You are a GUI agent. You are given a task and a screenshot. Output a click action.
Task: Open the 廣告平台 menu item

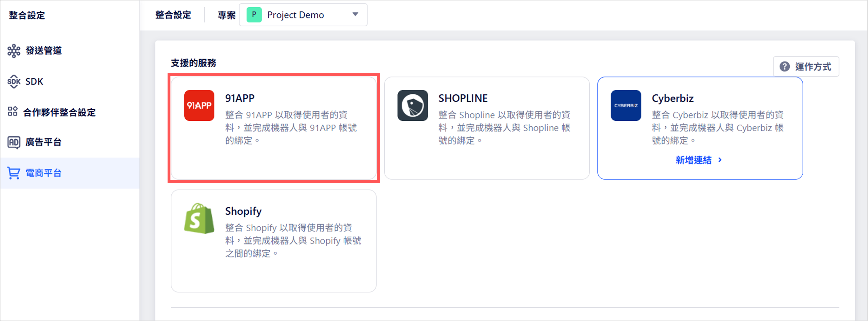[70, 142]
